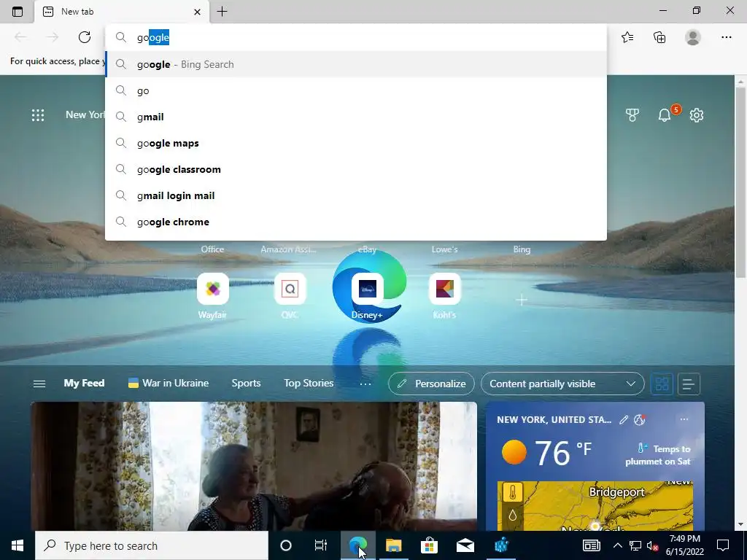The width and height of the screenshot is (747, 560).
Task: Select 'google - Bing Search' suggestion
Action: 356,64
